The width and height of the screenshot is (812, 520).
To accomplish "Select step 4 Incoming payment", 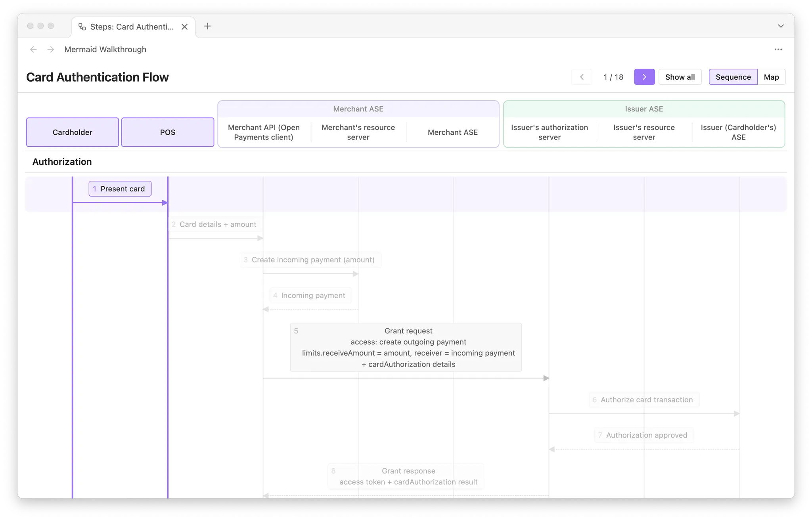I will 310,296.
